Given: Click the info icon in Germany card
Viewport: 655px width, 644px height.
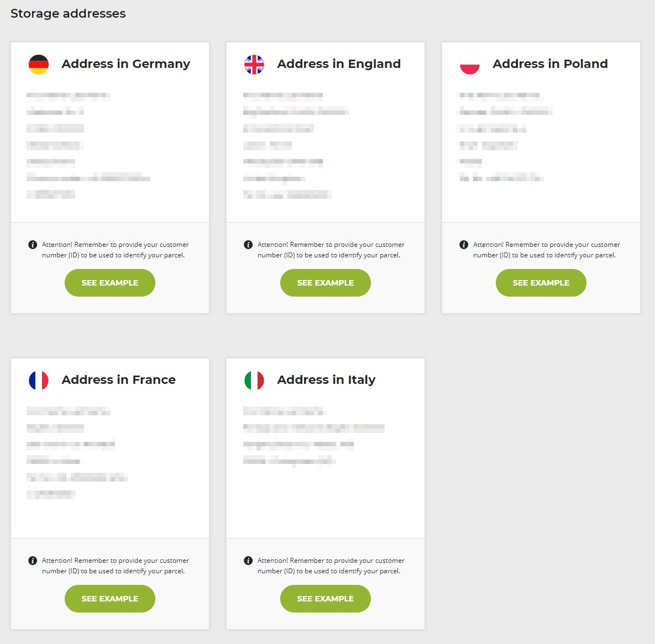Looking at the screenshot, I should click(33, 245).
